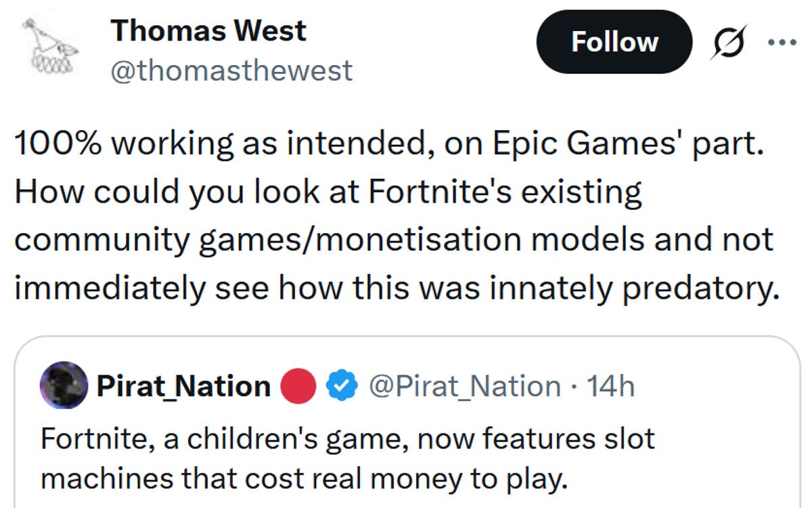Click the blue verified checkmark badge
The height and width of the screenshot is (508, 812).
(342, 386)
